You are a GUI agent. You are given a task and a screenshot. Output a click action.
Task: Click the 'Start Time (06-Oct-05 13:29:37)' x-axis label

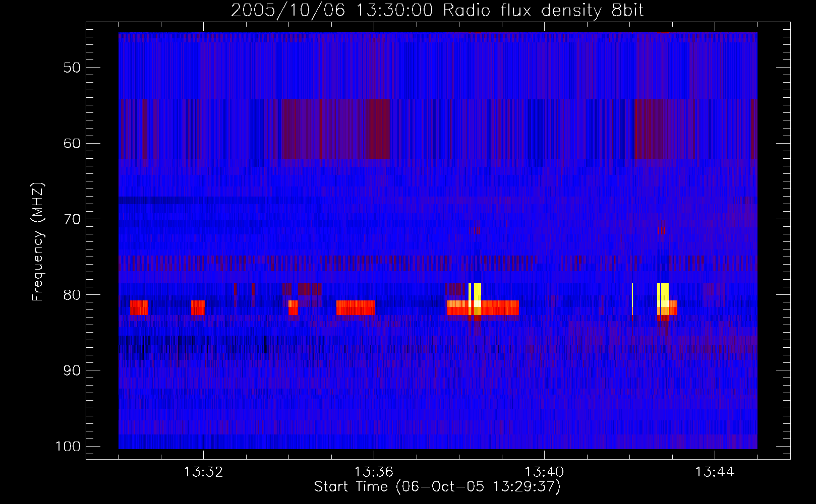click(x=437, y=487)
